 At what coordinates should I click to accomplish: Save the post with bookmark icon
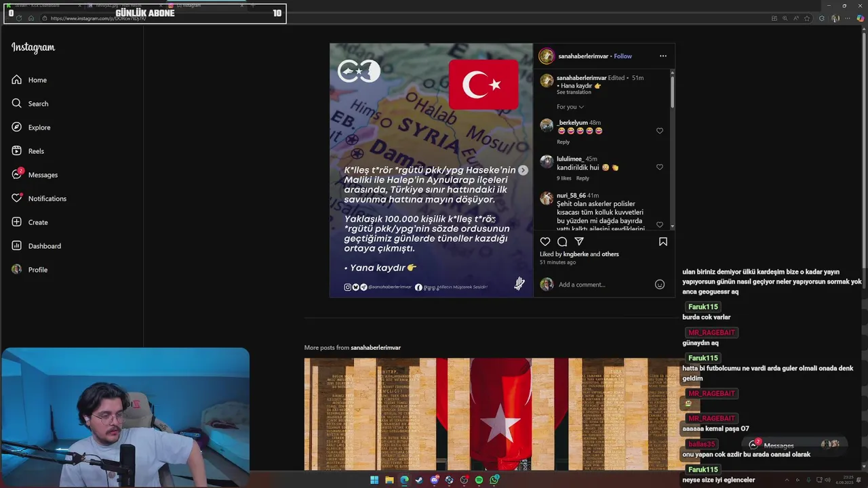point(663,241)
